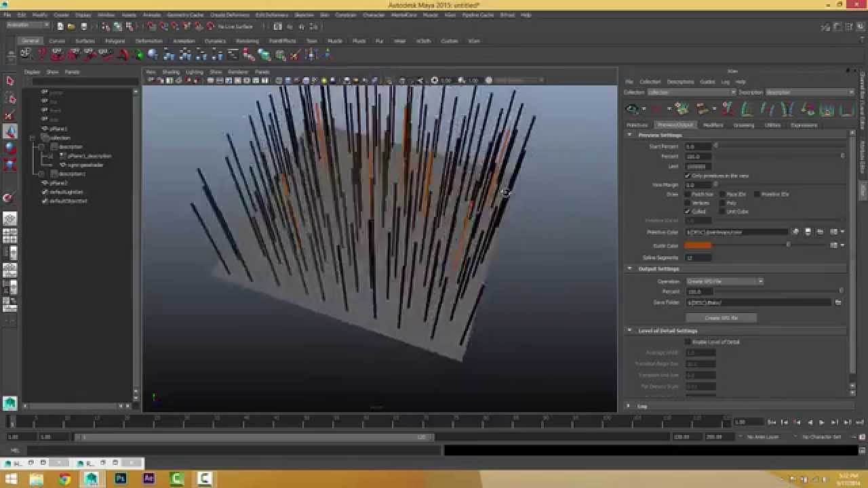Switch to the Modifiers tab

(713, 125)
